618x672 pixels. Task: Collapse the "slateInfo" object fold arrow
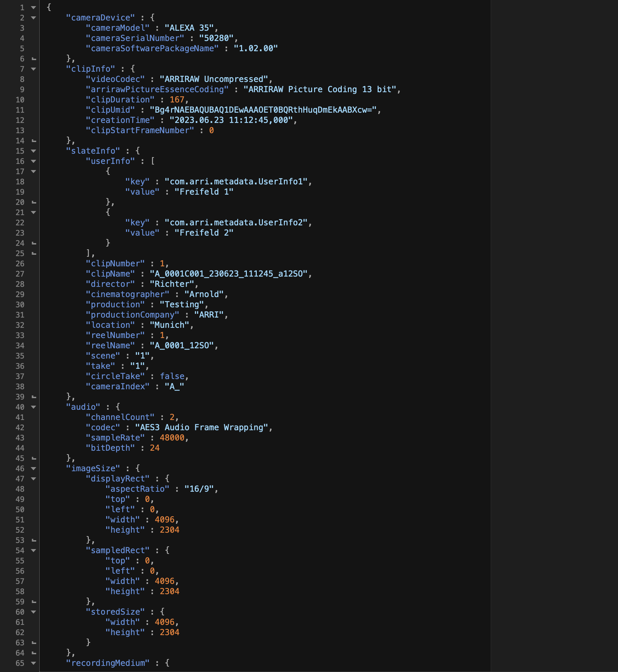pyautogui.click(x=33, y=151)
